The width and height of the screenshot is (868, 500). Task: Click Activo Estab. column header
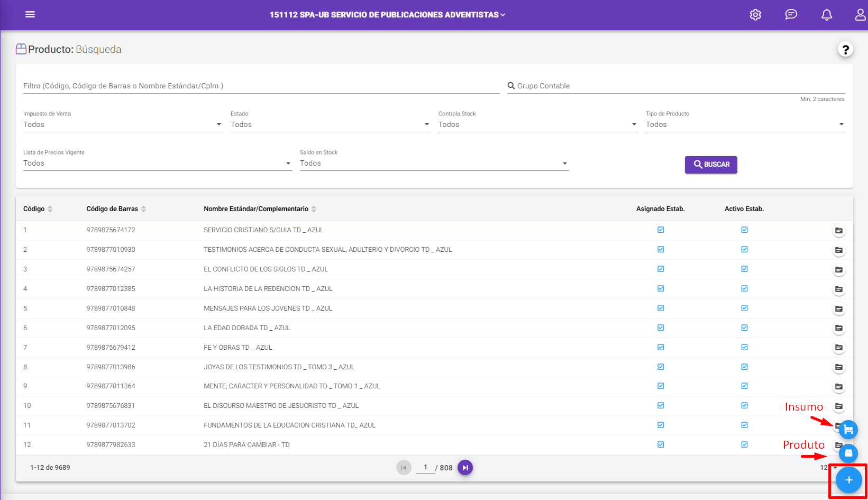744,209
